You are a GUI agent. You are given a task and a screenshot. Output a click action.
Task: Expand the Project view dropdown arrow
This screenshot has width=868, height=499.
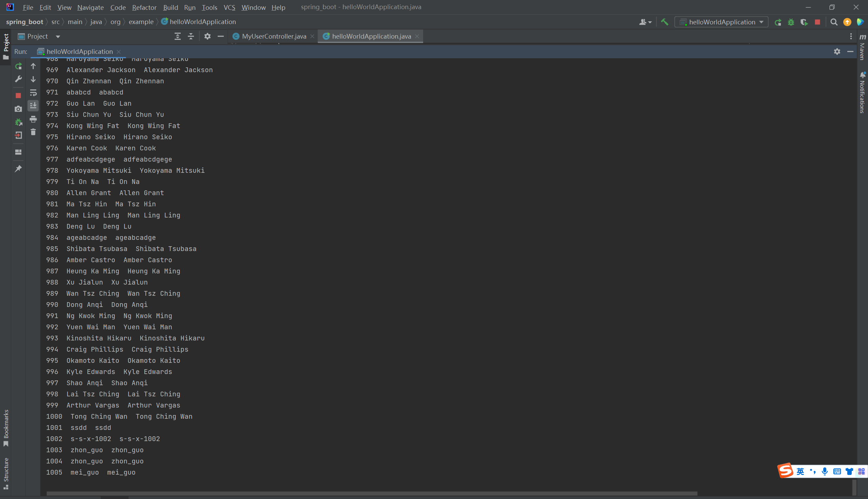58,36
